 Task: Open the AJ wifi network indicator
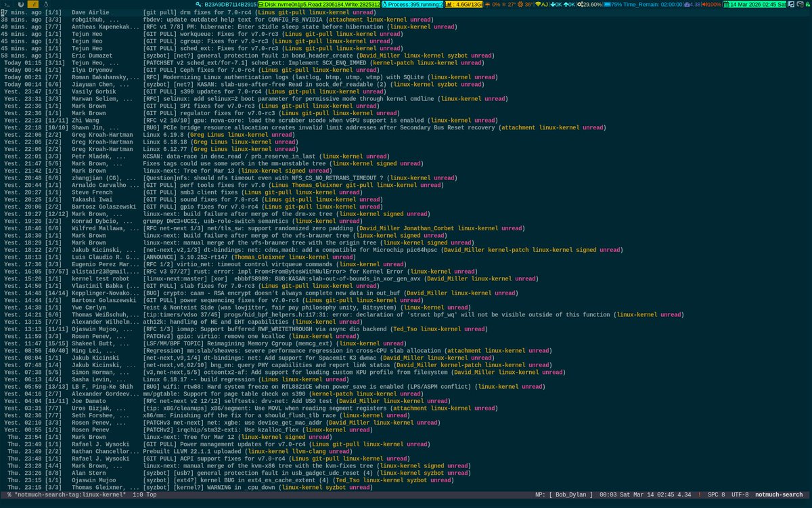(541, 5)
